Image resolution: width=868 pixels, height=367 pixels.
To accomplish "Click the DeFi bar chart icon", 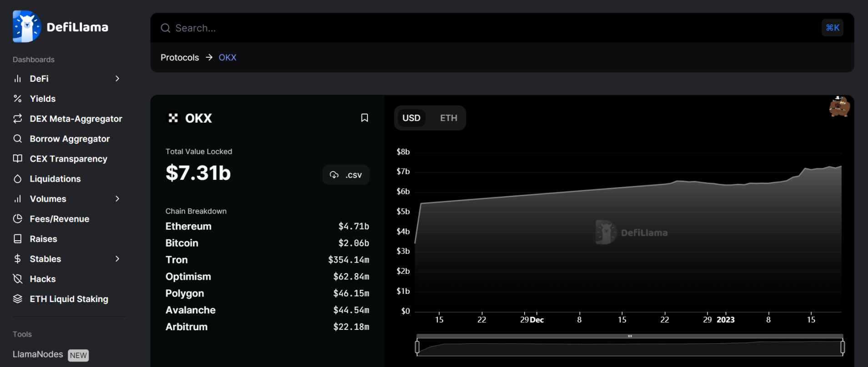I will [x=18, y=79].
